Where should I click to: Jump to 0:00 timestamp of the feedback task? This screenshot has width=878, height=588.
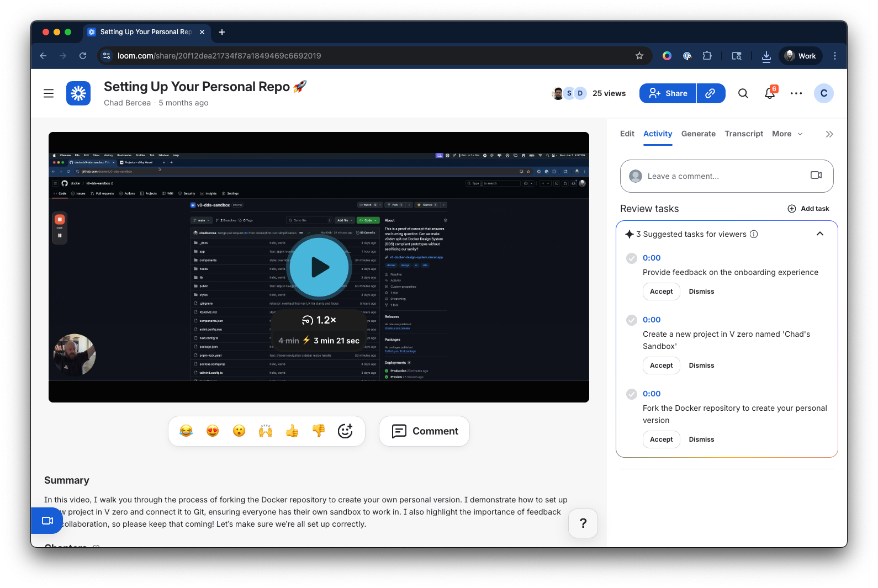652,258
